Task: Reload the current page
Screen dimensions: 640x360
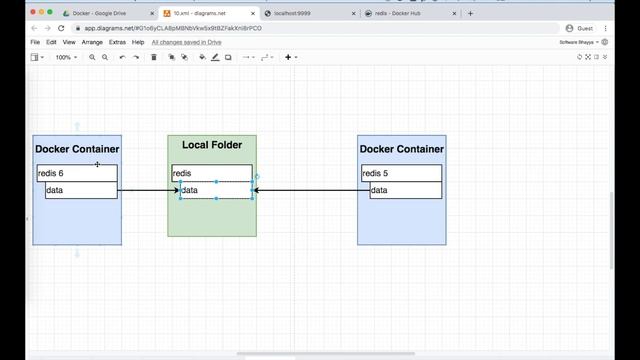Action: (61, 28)
